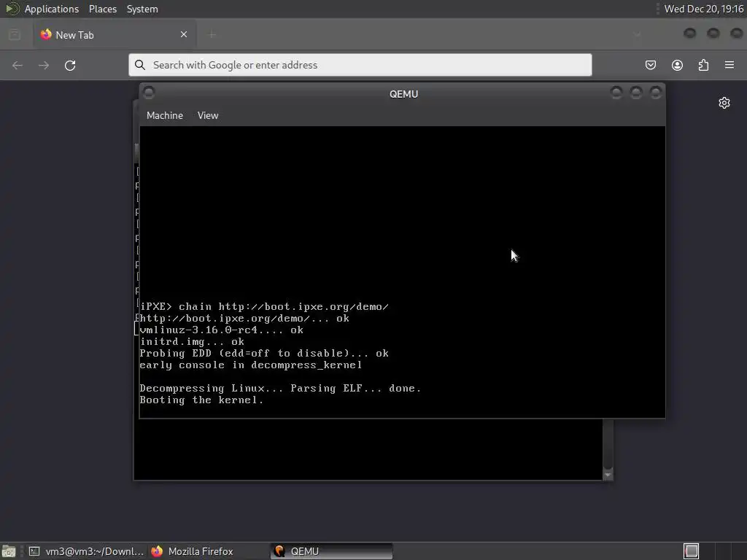Reload the current Firefox page

(70, 65)
